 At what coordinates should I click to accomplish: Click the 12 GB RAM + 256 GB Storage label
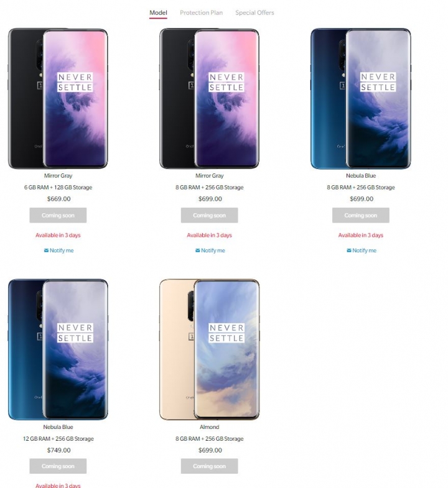pyautogui.click(x=58, y=438)
